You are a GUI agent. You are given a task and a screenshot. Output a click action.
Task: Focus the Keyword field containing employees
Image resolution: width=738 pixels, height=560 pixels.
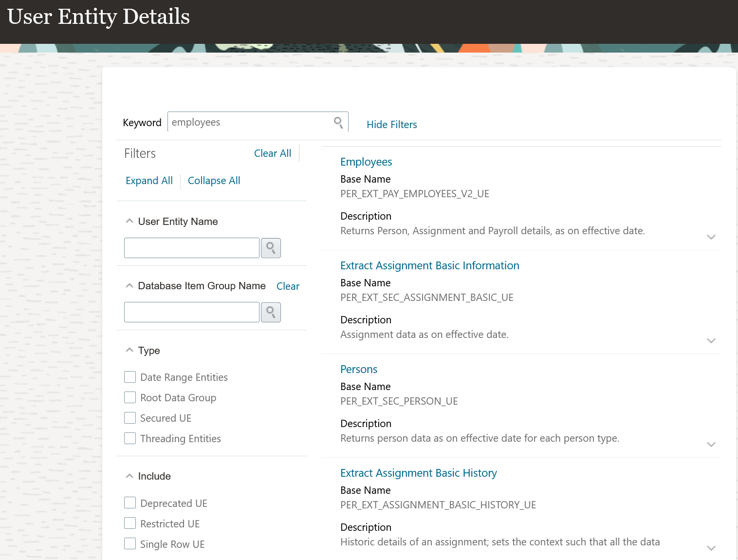coord(258,122)
